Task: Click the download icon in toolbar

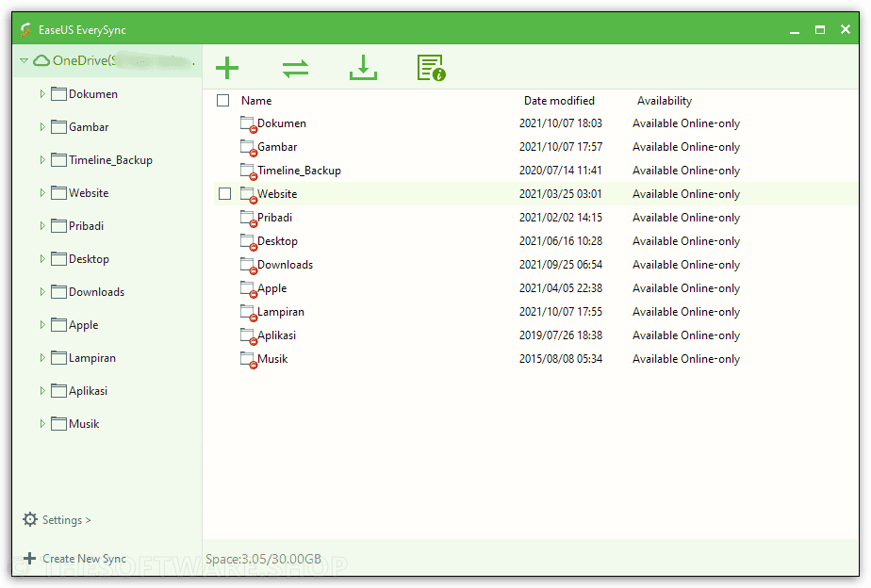Action: click(363, 68)
